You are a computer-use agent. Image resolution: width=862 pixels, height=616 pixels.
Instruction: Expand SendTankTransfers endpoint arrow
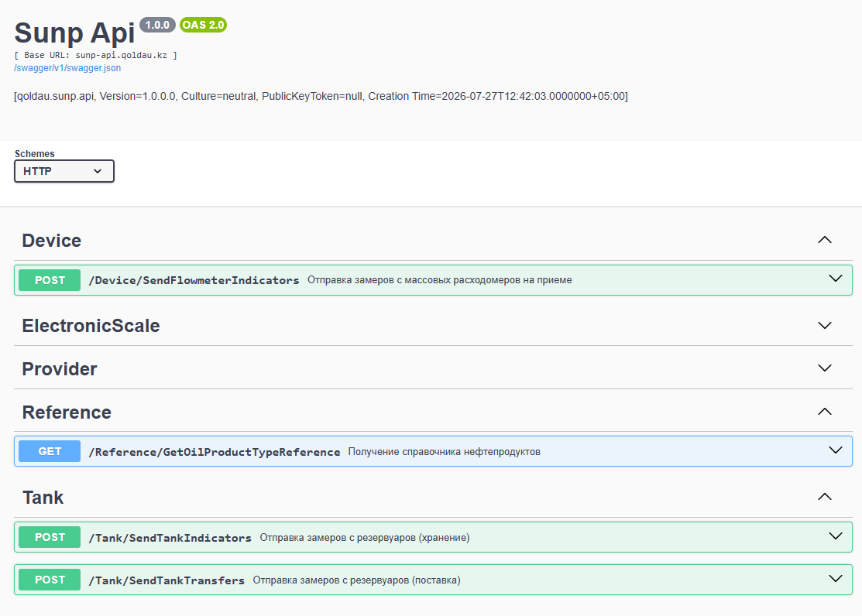tap(836, 579)
